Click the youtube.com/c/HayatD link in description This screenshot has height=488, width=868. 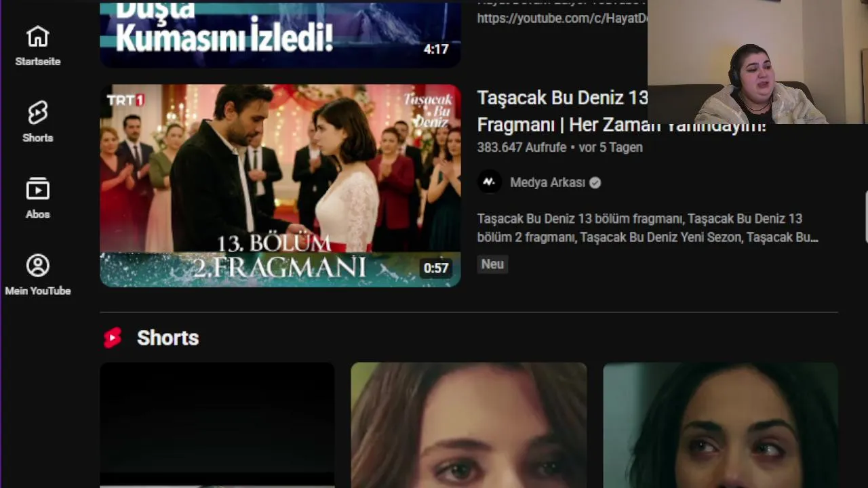tap(562, 18)
